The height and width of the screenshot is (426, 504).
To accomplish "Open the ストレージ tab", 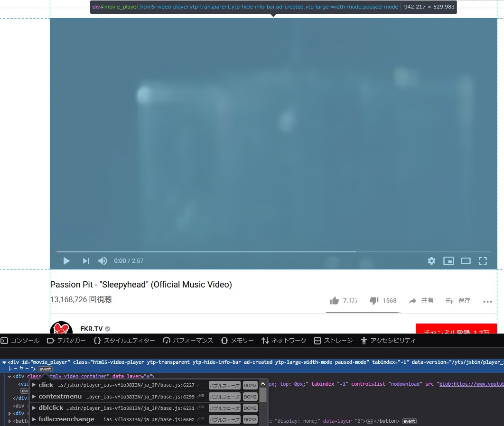I will 333,341.
